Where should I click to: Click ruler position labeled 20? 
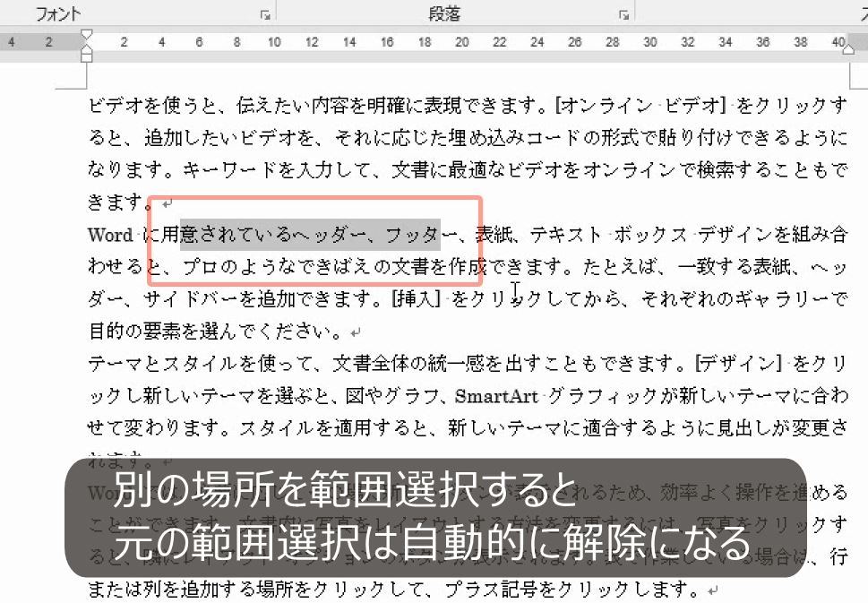pos(461,42)
